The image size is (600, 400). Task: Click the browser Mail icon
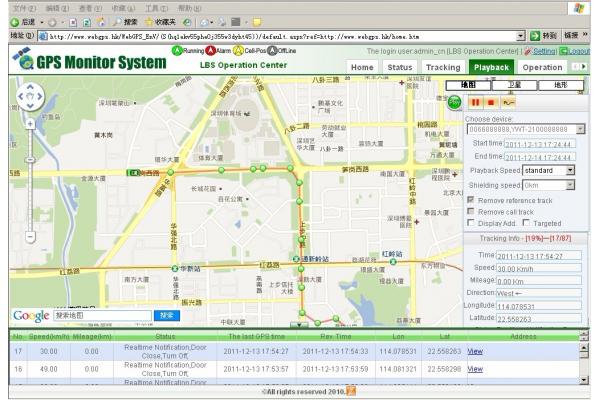tap(205, 23)
